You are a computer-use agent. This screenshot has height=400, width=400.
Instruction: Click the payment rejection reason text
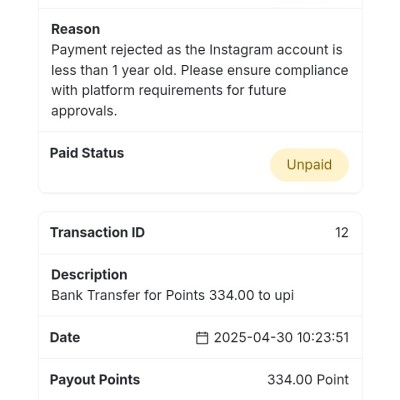pos(200,80)
